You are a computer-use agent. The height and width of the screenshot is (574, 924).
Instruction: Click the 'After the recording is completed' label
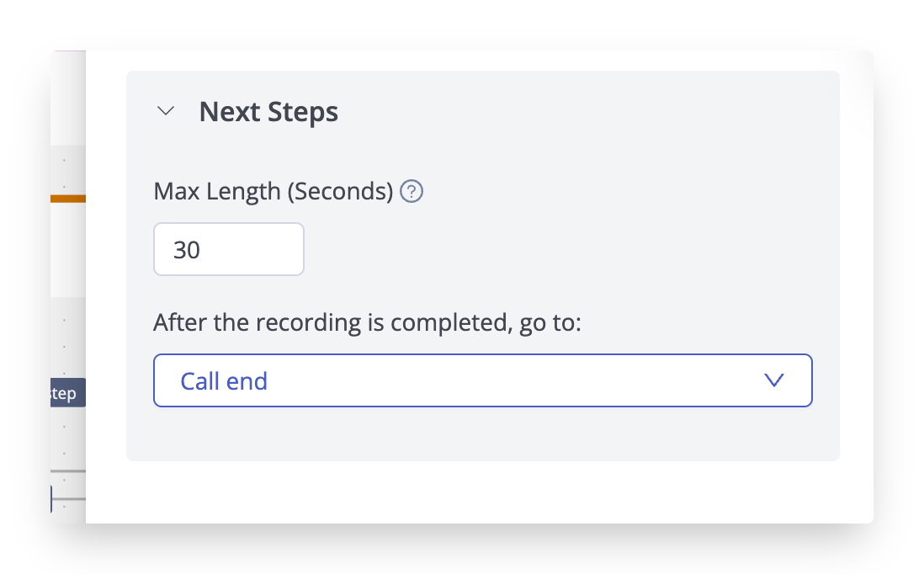pyautogui.click(x=367, y=323)
